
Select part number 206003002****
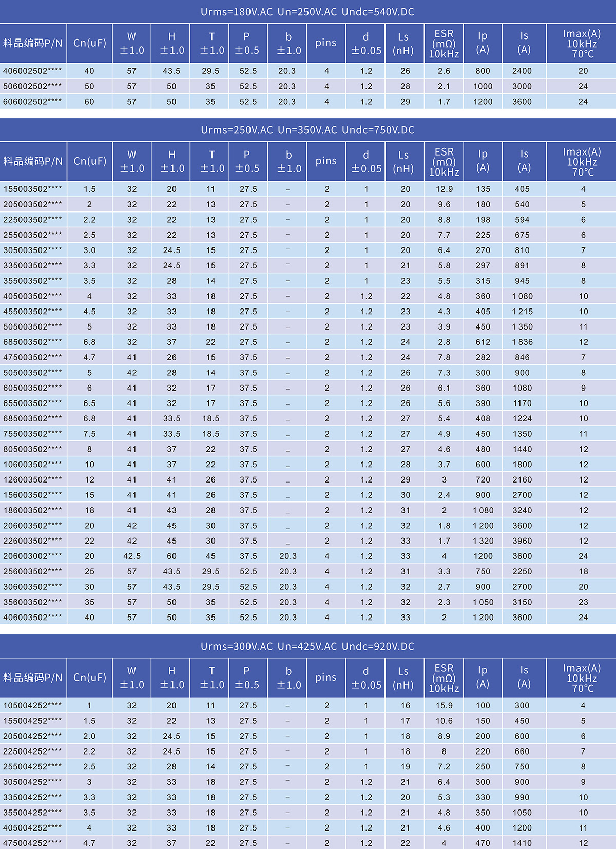pyautogui.click(x=32, y=556)
